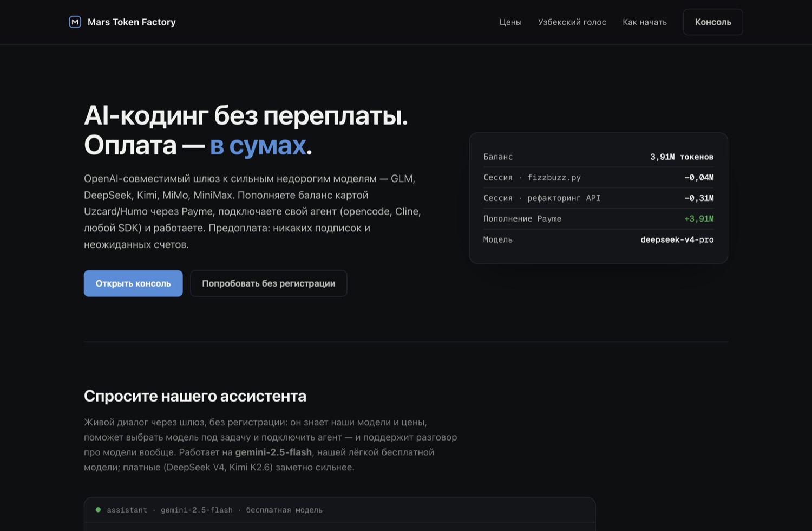Go to the Как начать section
This screenshot has width=812, height=531.
[645, 22]
